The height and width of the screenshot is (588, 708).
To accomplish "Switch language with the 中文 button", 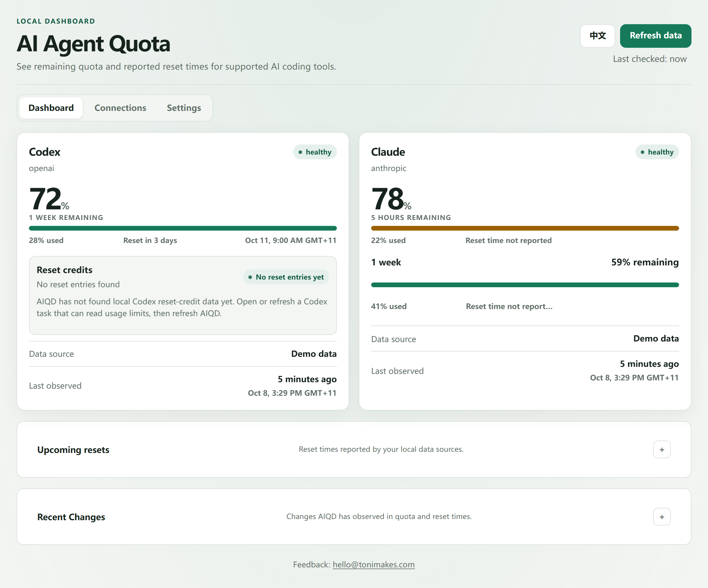I will click(x=597, y=36).
